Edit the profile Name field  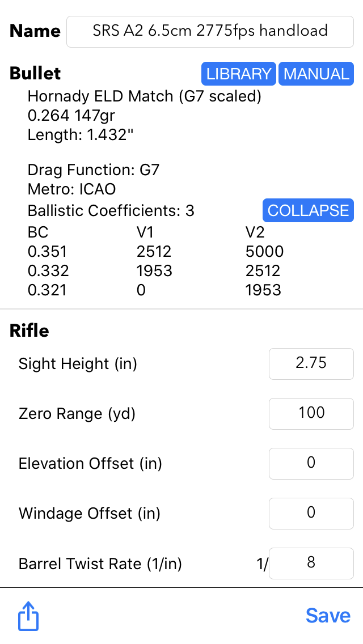pyautogui.click(x=210, y=31)
